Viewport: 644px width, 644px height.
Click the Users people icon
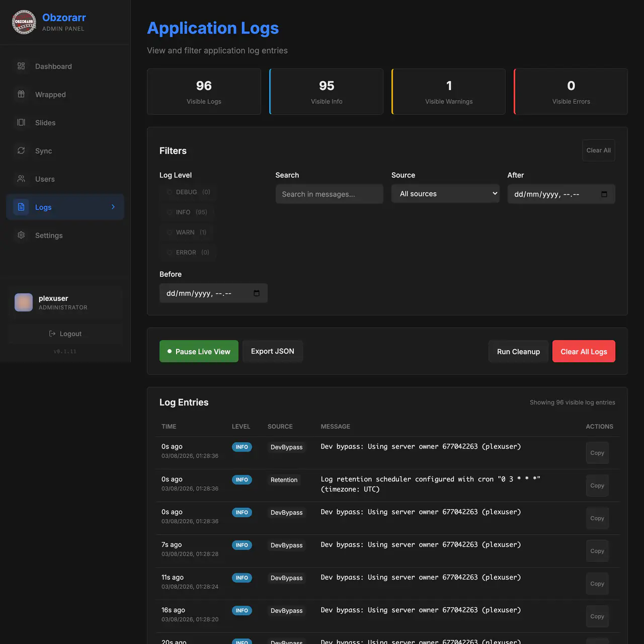pos(21,179)
